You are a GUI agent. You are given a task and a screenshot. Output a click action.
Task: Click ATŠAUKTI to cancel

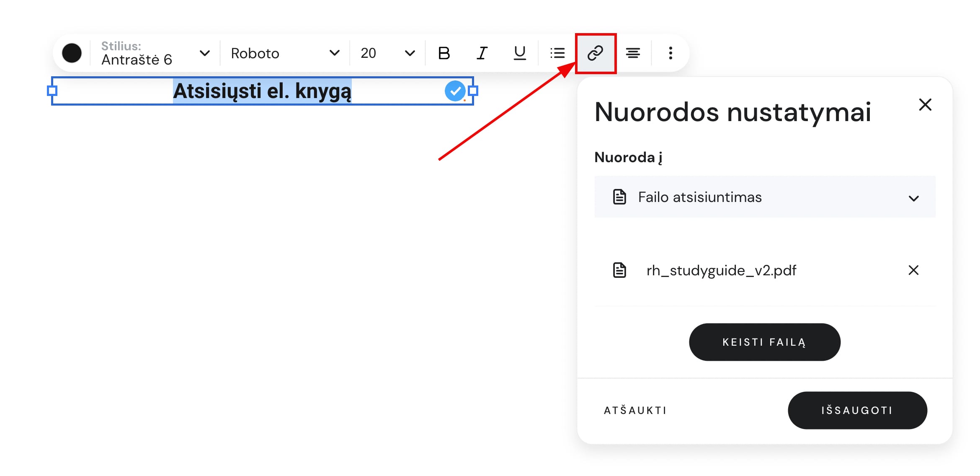635,410
